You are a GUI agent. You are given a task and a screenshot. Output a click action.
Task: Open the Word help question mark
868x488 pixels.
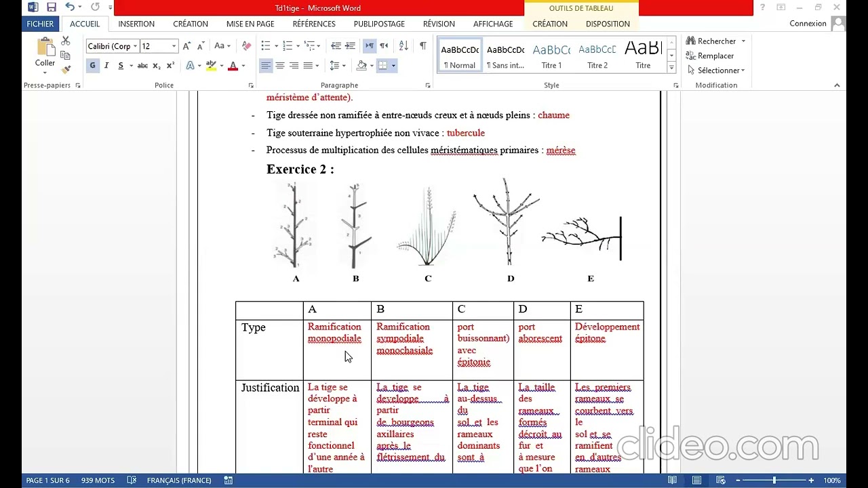(763, 7)
